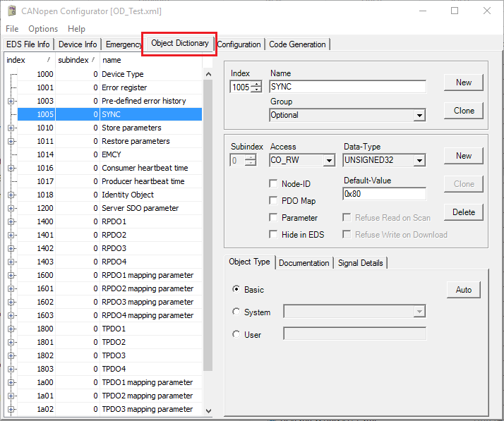Screen dimensions: 504x421
Task: Select the User object type radio button
Action: point(236,334)
